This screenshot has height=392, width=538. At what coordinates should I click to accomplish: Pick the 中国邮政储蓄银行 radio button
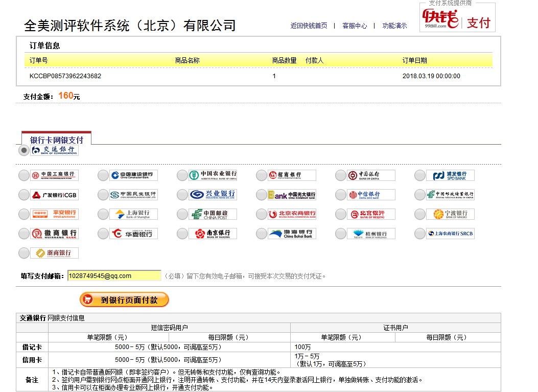(x=420, y=195)
